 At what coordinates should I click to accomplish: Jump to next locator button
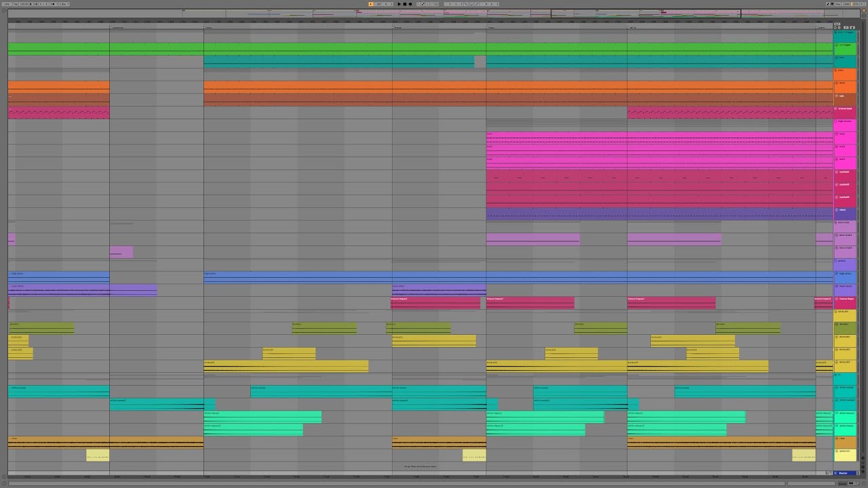pyautogui.click(x=839, y=28)
